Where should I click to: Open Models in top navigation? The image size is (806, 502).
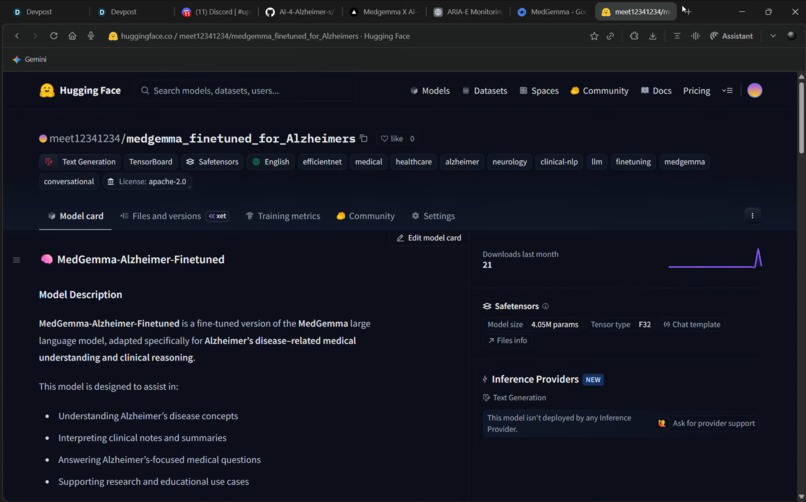430,90
